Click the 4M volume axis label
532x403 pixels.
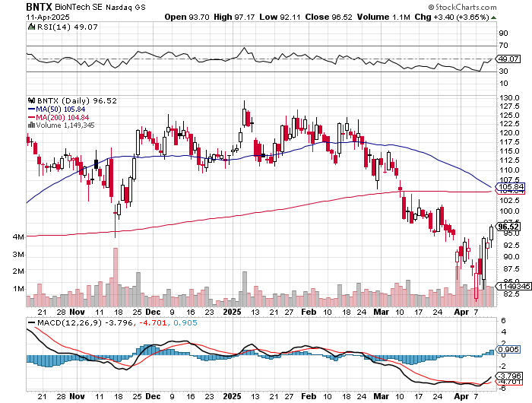click(x=18, y=237)
